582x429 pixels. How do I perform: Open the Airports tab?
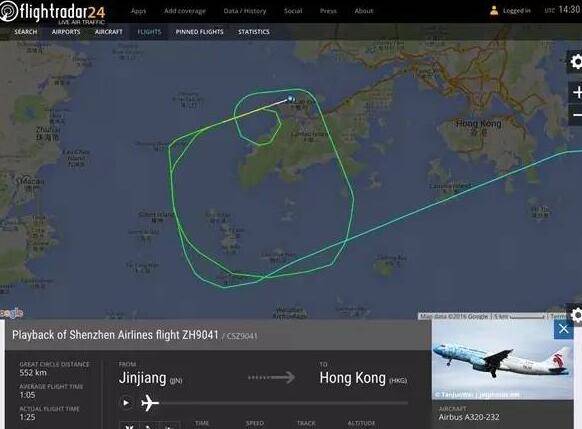click(x=66, y=32)
